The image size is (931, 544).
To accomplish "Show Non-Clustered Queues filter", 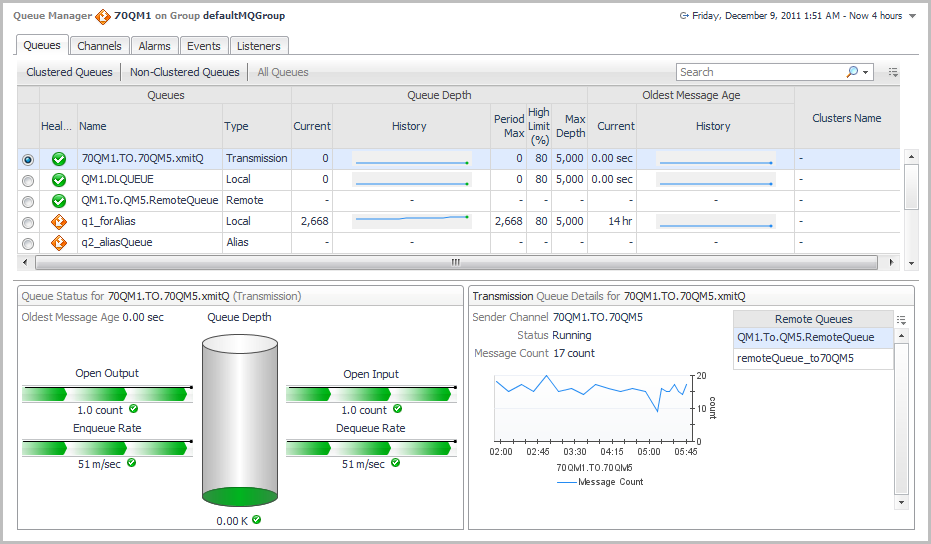I will 184,72.
